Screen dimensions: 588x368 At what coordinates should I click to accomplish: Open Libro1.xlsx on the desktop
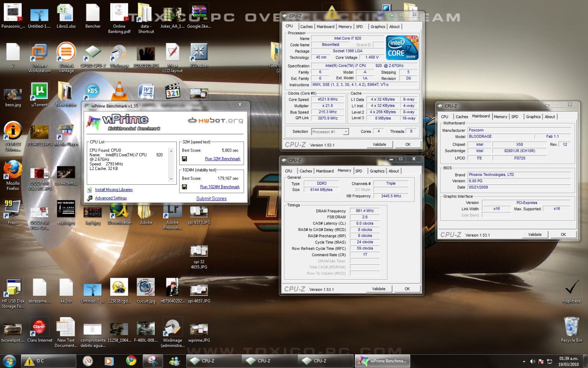pyautogui.click(x=66, y=16)
